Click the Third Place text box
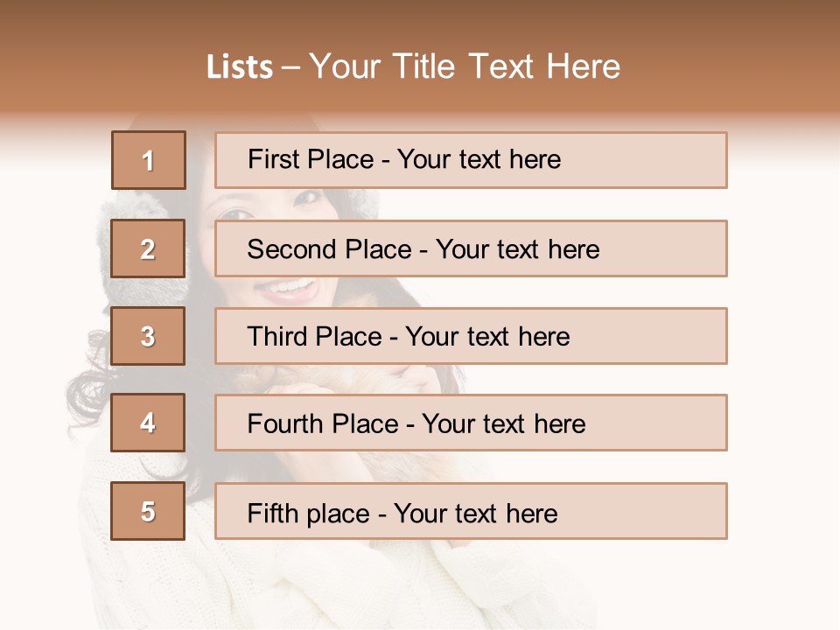The height and width of the screenshot is (630, 840). 471,336
